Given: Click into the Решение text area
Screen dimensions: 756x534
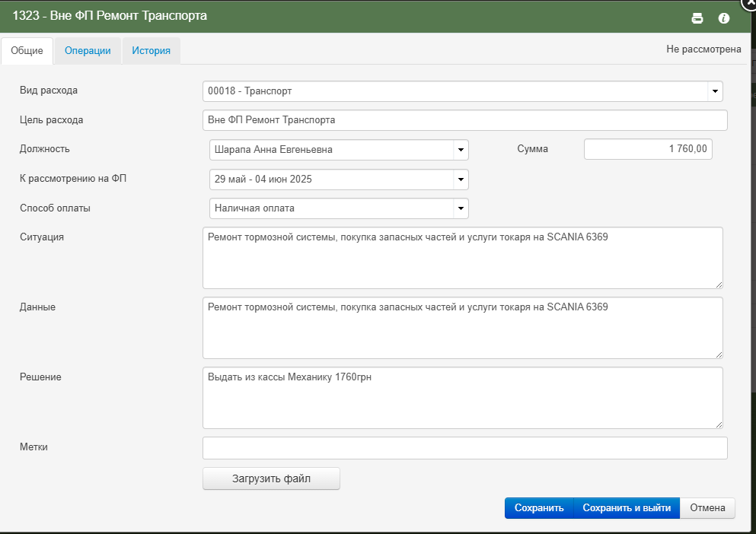Looking at the screenshot, I should [463, 398].
